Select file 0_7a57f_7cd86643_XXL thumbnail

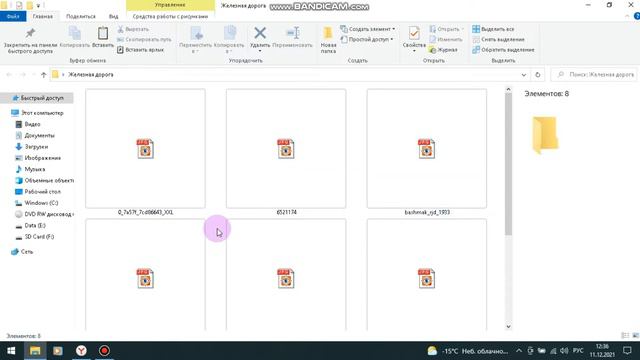pos(145,149)
